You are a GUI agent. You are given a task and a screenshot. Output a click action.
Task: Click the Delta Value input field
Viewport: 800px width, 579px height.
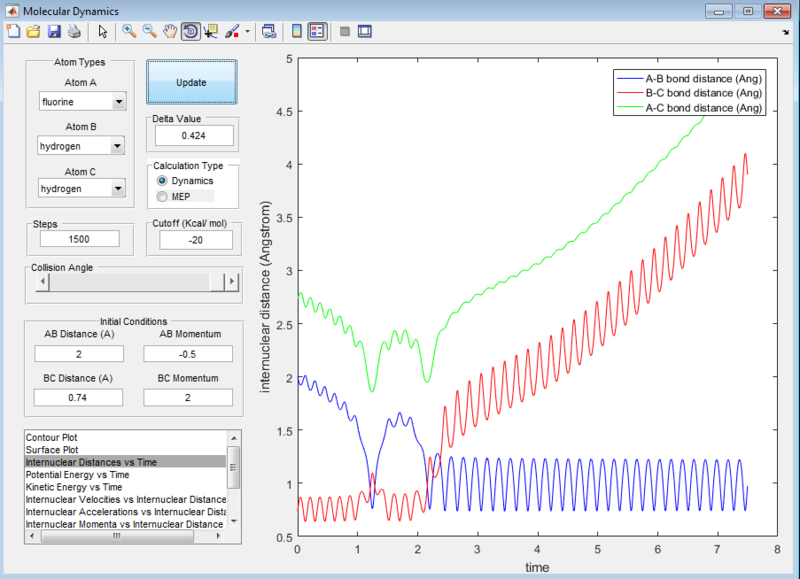click(x=194, y=136)
